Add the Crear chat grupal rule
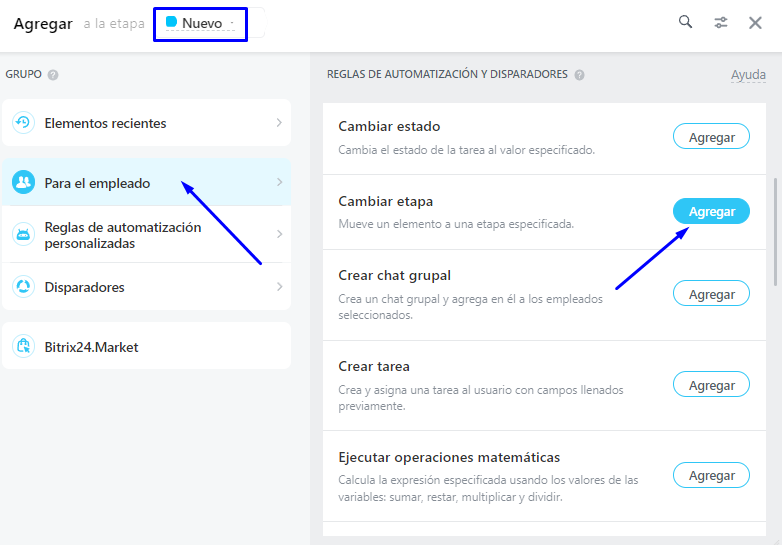 711,294
